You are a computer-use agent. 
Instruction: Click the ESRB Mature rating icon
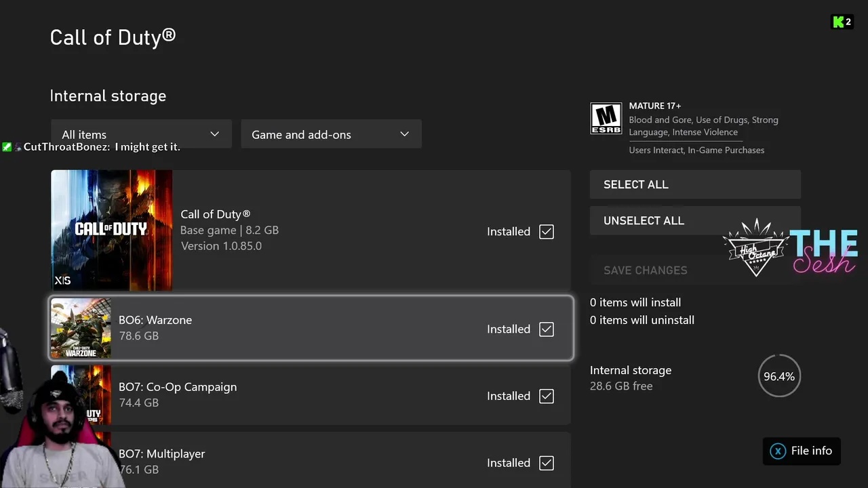(x=606, y=119)
